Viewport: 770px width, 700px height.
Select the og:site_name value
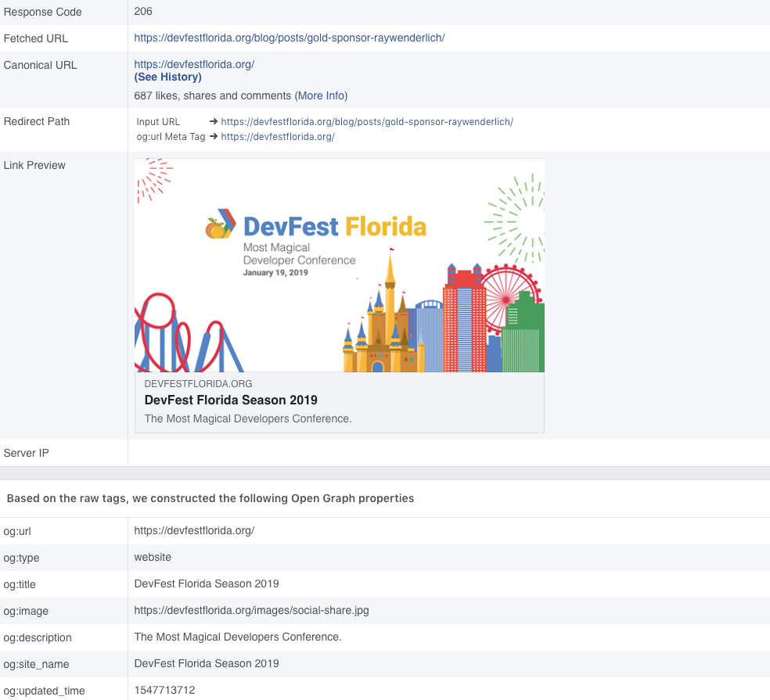pyautogui.click(x=207, y=663)
